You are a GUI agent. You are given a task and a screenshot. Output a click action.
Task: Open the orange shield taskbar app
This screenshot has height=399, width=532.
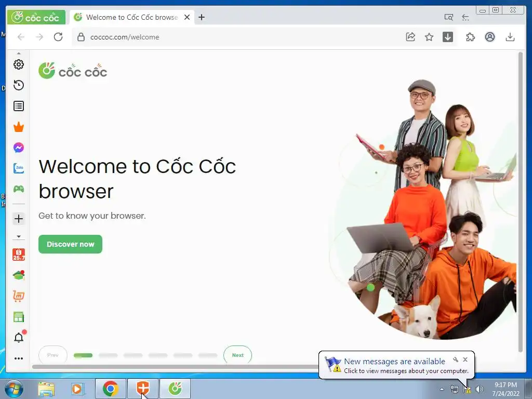143,389
